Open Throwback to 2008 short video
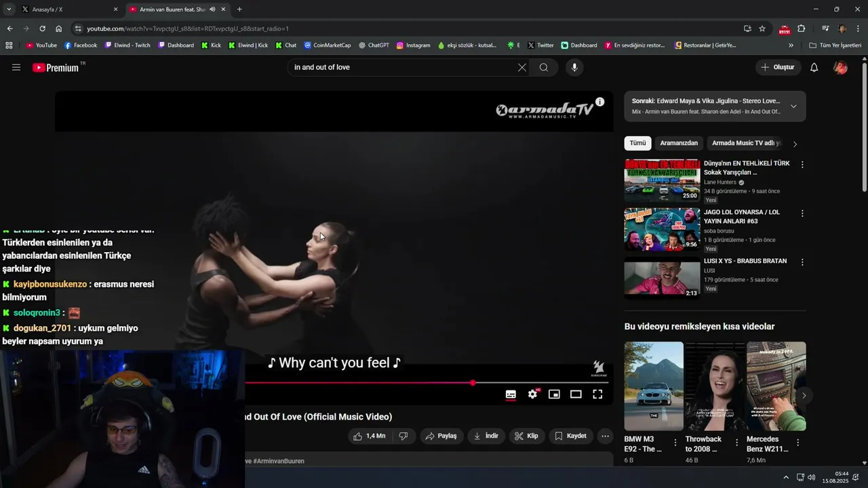This screenshot has height=488, width=868. 715,386
